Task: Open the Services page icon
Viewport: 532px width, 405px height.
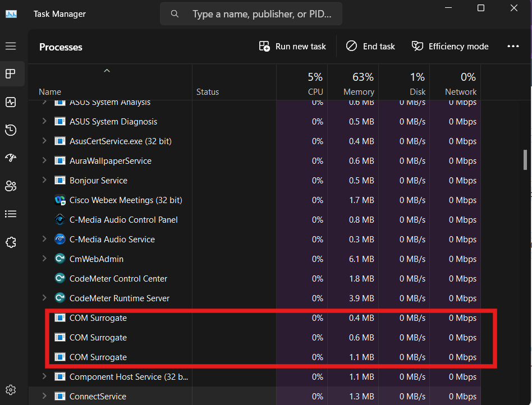Action: [11, 242]
